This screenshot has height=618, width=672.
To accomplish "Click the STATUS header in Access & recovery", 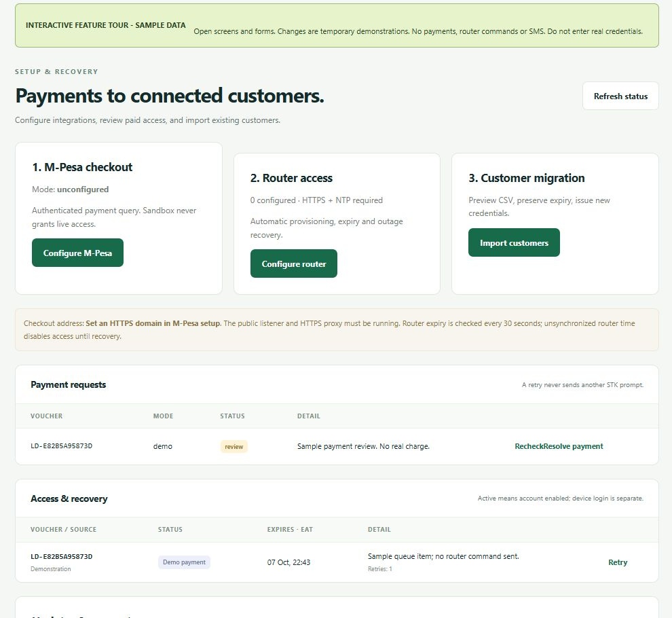I will [x=170, y=530].
